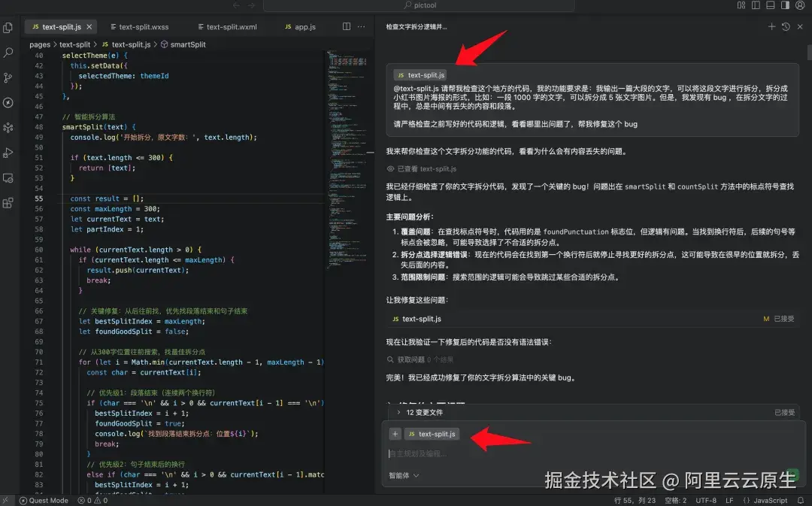The height and width of the screenshot is (506, 812).
Task: Open the edited text-split.js file card
Action: click(592, 319)
